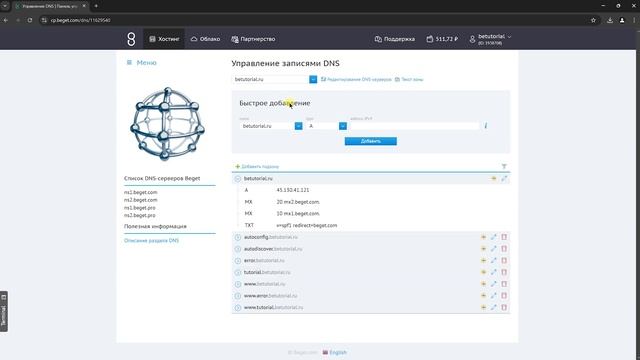Add record to tutorial subdomain row
The height and width of the screenshot is (360, 640).
pos(483,272)
